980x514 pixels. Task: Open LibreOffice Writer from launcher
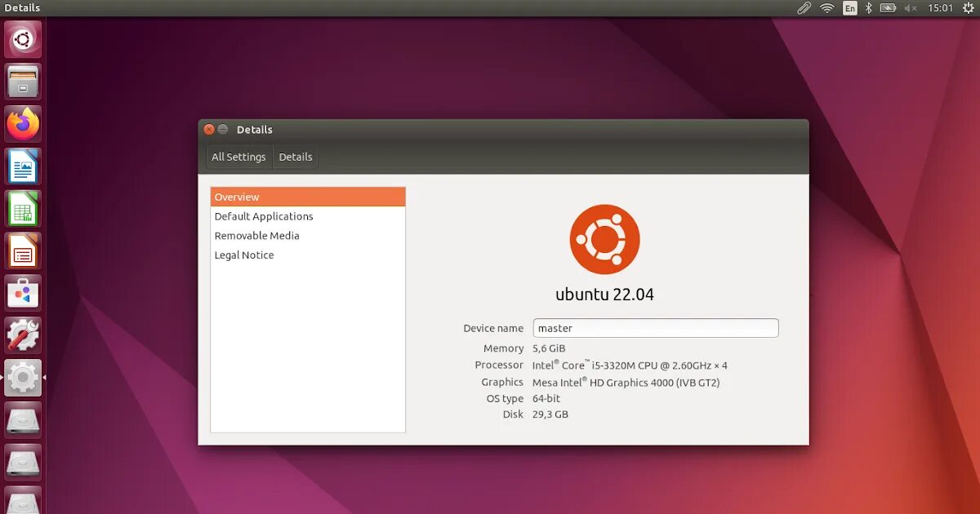pyautogui.click(x=23, y=166)
